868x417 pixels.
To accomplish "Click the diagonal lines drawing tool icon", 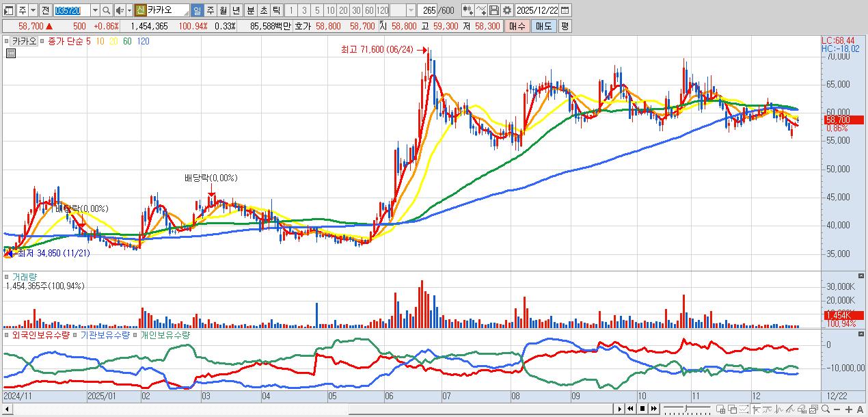I will [x=791, y=409].
